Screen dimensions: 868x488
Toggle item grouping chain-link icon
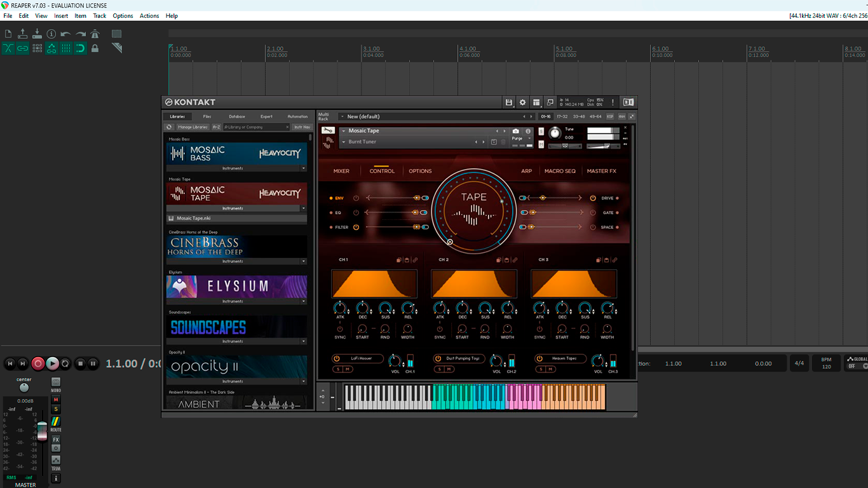tap(23, 48)
